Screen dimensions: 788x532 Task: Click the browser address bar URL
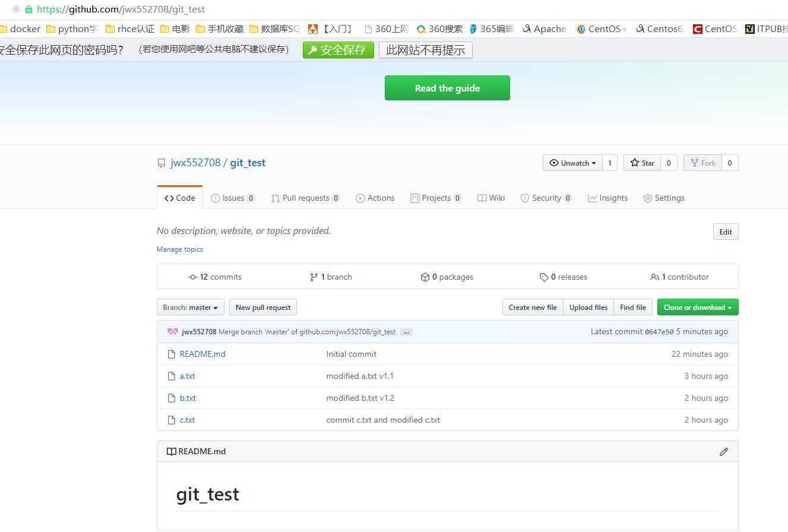click(121, 9)
